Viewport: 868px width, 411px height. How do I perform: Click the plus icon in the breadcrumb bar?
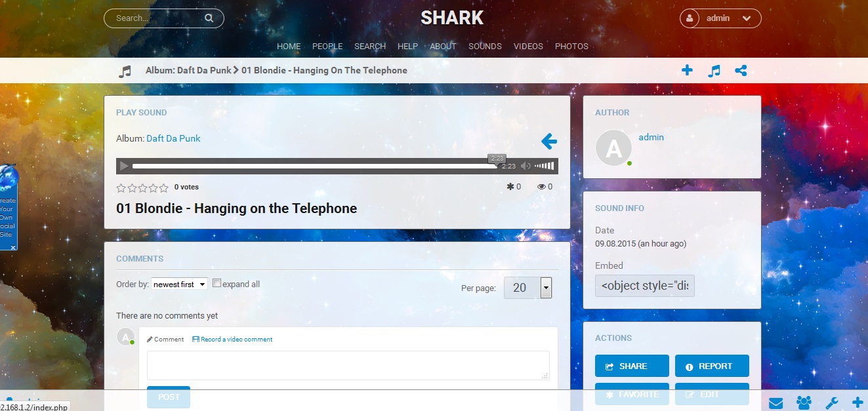(687, 70)
